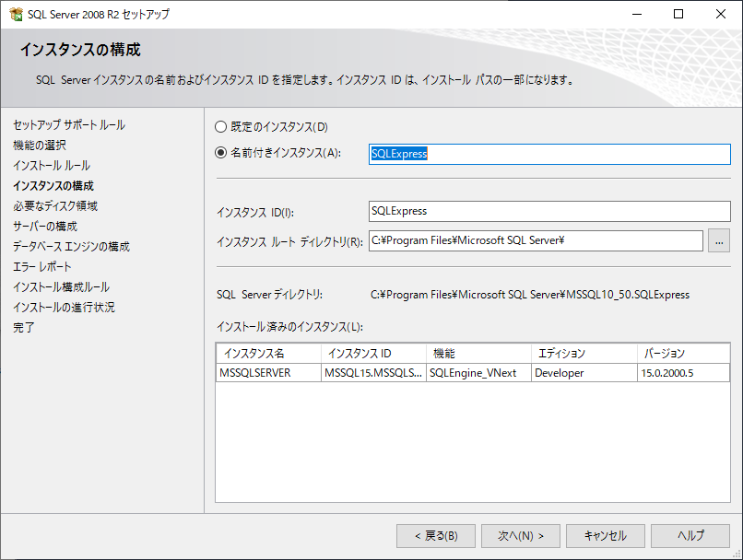743x560 pixels.
Task: Click the named instance text field
Action: click(548, 155)
